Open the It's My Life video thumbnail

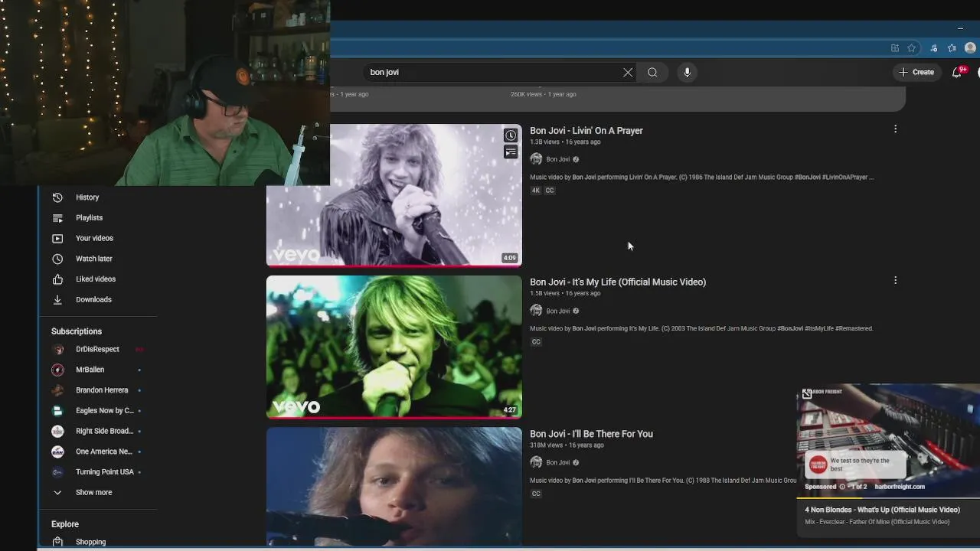click(x=394, y=347)
